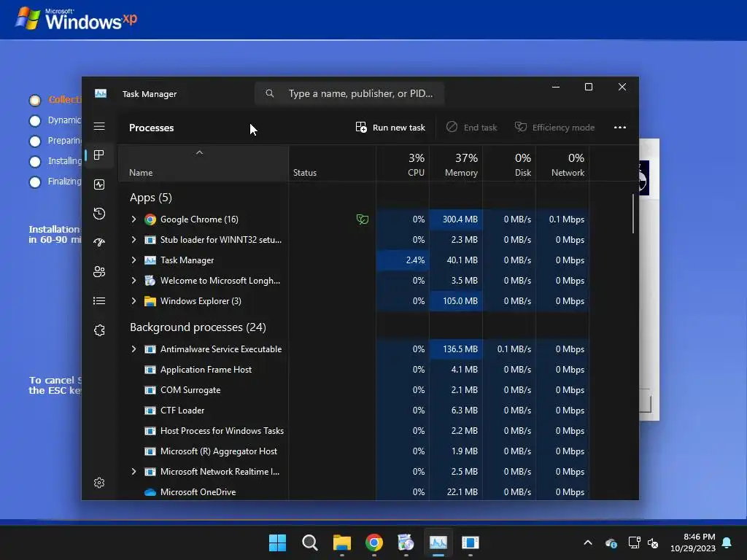This screenshot has height=560, width=747.
Task: Select the CTF Loader process row
Action: [354, 411]
